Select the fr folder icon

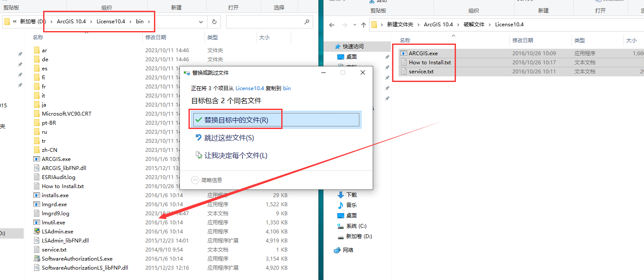click(x=37, y=87)
